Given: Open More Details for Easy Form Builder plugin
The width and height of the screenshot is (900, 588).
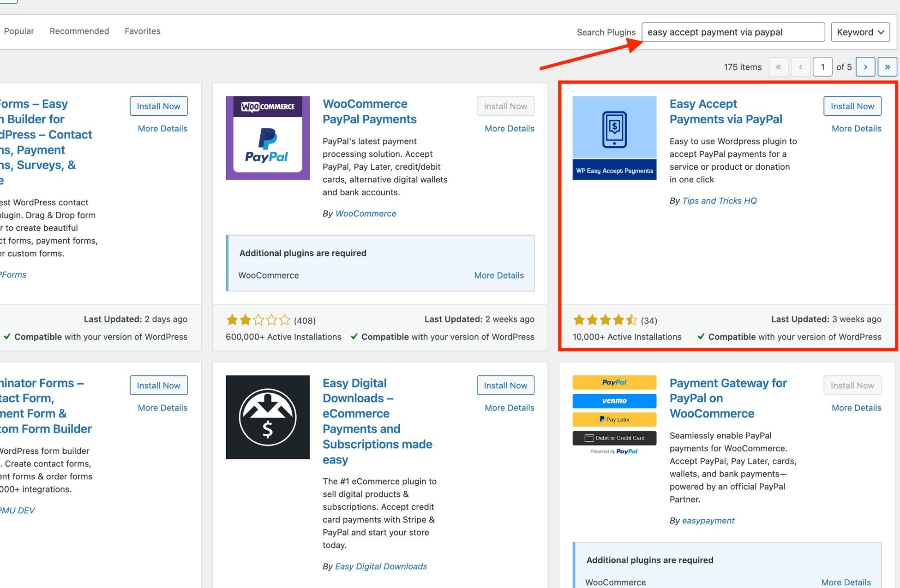Looking at the screenshot, I should (162, 129).
